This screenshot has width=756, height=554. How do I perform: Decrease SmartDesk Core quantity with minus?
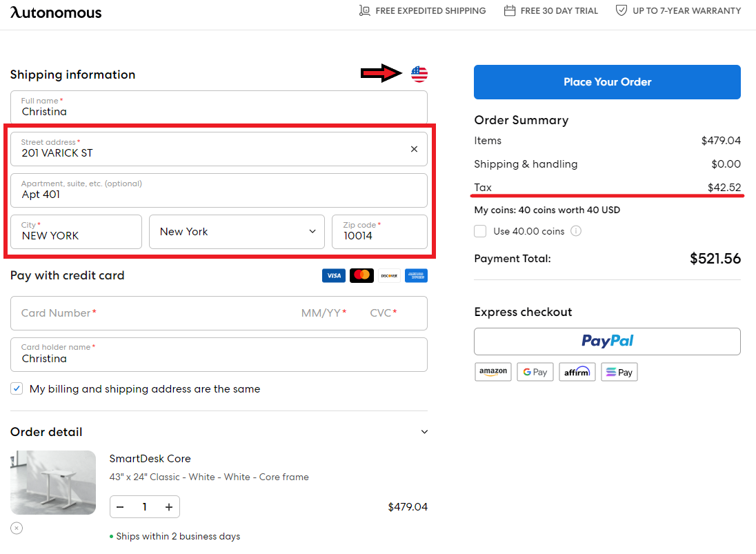[x=121, y=507]
